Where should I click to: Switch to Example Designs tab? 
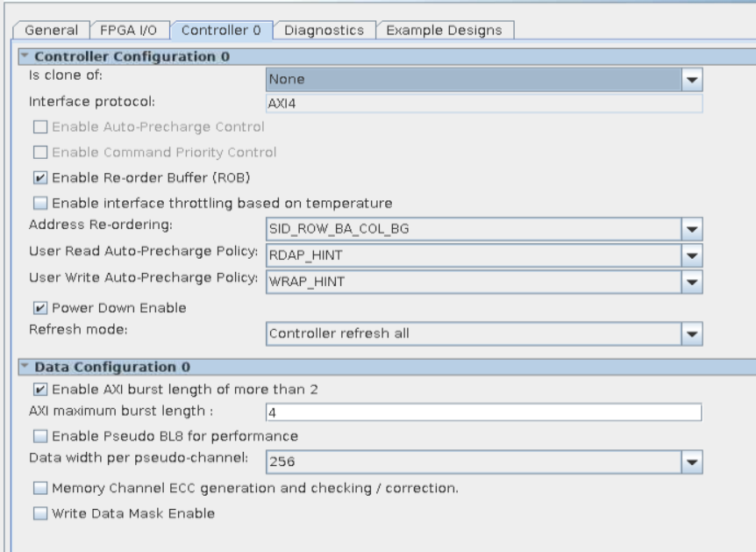445,30
